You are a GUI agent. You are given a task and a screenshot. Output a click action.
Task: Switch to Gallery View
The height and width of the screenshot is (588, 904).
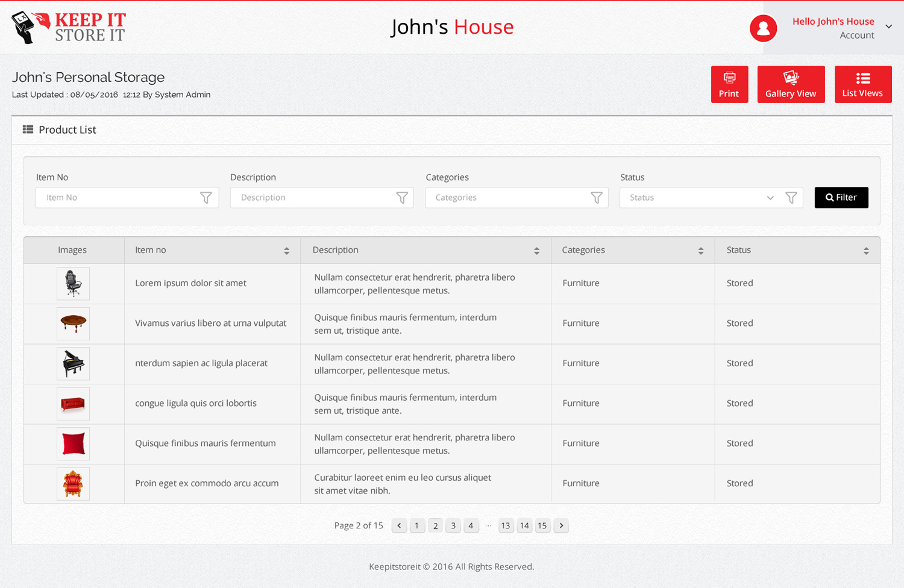click(791, 84)
